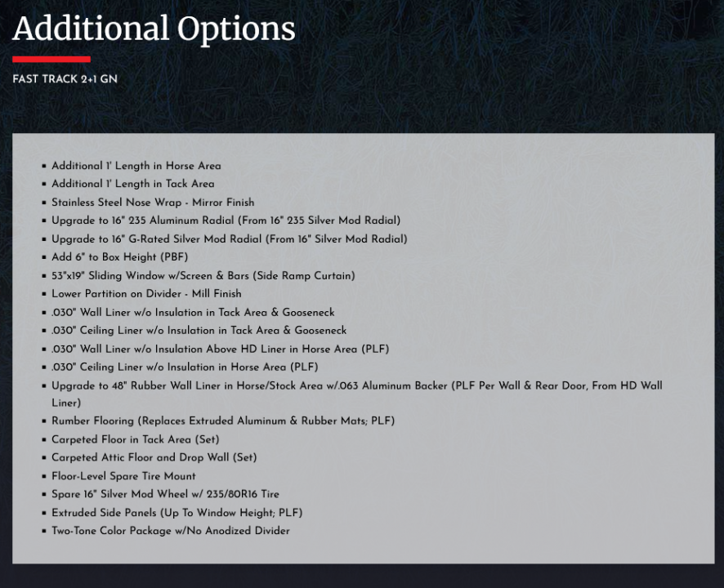
Task: Click the Additional Options heading
Action: click(154, 29)
